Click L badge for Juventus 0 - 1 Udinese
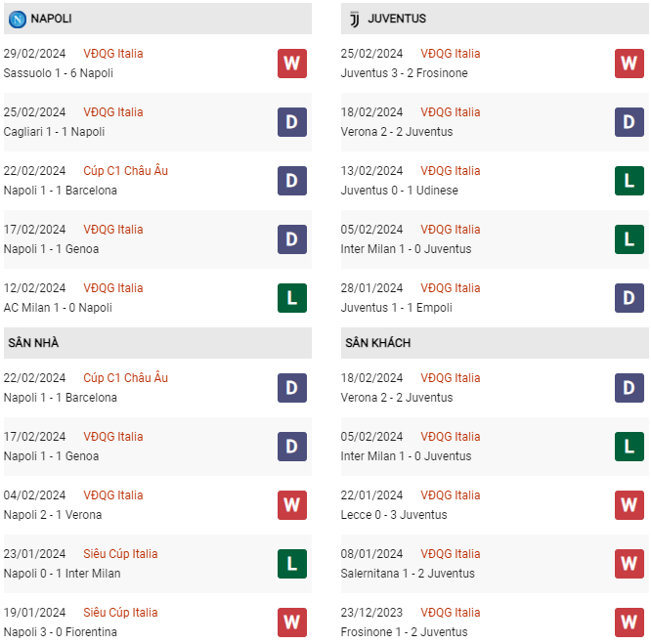Screen dimensions: 651x644 coord(629,181)
